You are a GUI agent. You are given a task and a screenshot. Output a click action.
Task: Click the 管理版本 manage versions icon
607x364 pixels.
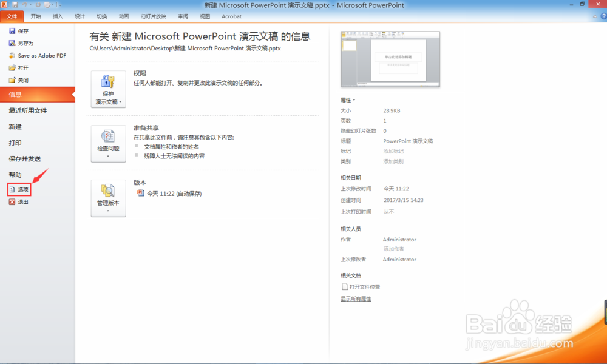[x=108, y=195]
